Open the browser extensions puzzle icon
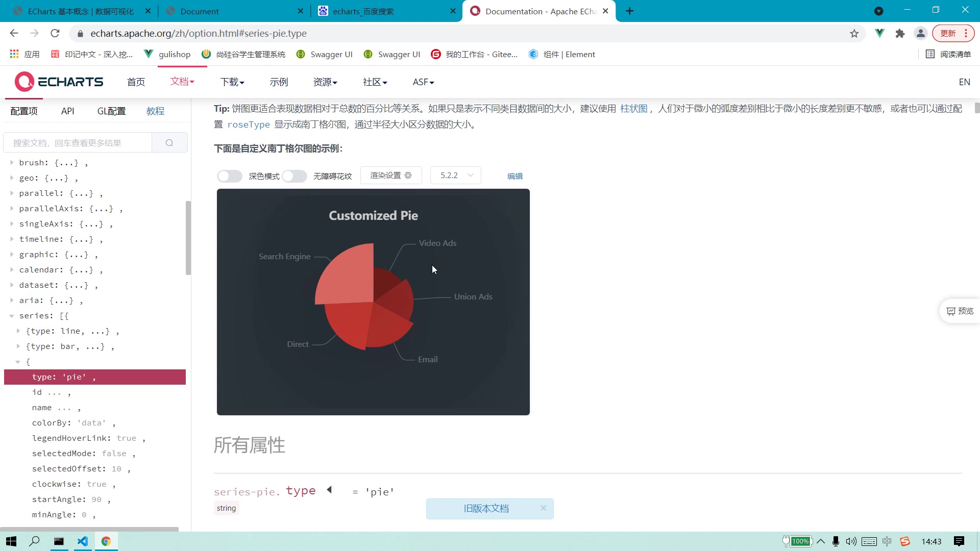Screen dimensions: 980x551 coord(900,33)
